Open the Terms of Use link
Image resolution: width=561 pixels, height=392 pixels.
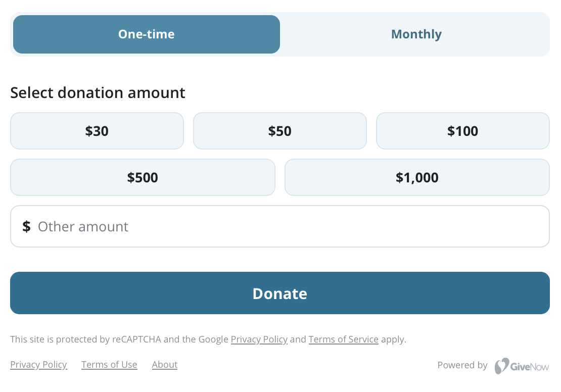point(109,364)
